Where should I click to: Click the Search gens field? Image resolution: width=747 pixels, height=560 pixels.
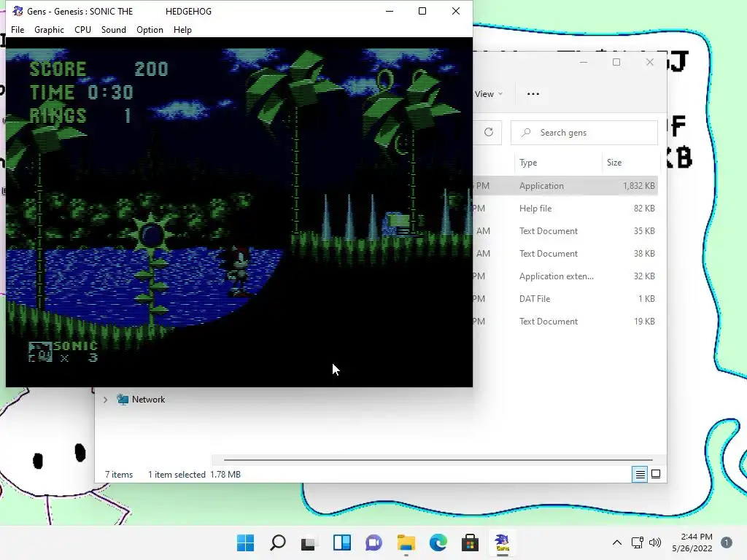[584, 133]
